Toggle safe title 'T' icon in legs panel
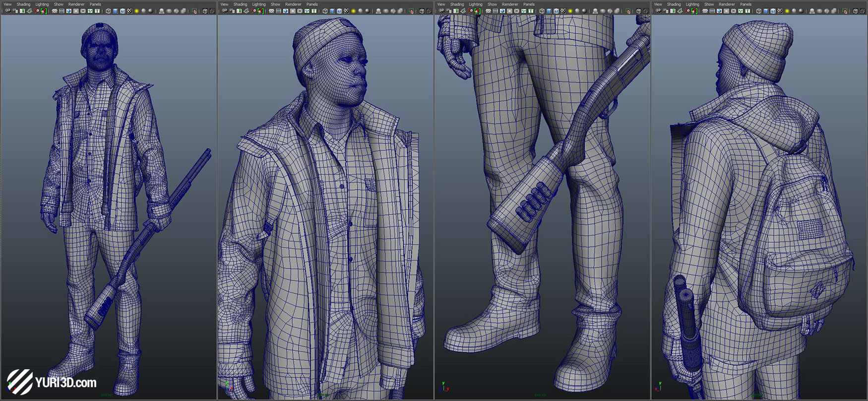The width and height of the screenshot is (868, 401). [531, 11]
